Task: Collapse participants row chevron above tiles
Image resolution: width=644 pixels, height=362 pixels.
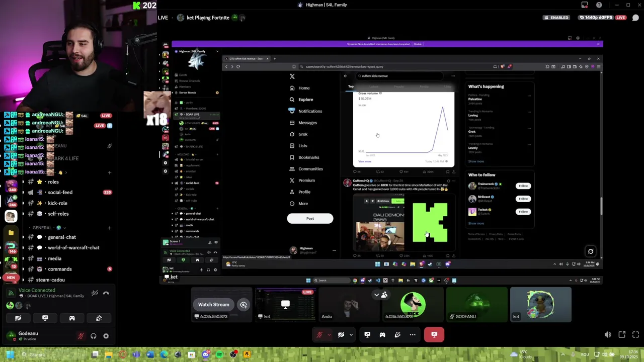Action: (x=381, y=295)
